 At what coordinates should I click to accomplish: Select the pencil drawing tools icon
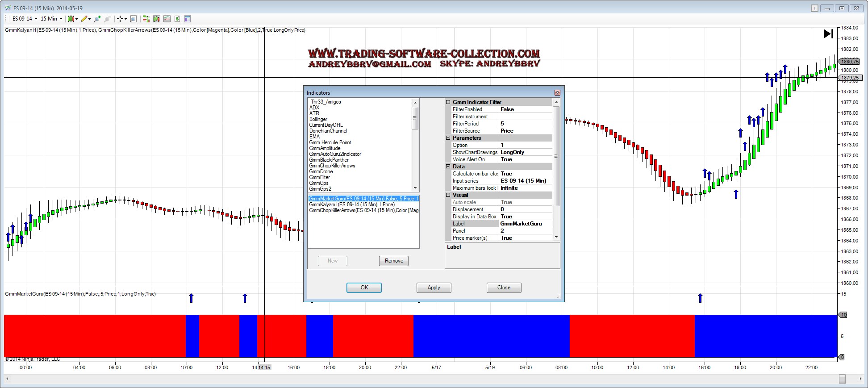tap(84, 19)
